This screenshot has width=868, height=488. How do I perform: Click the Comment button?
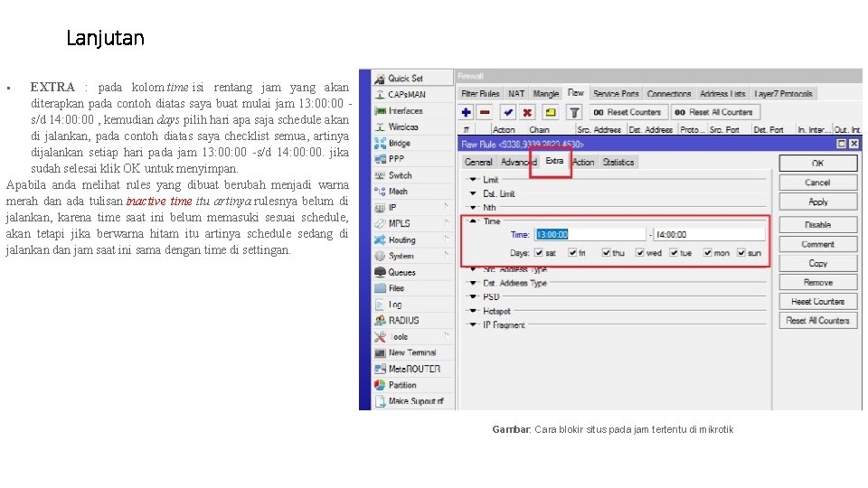[x=817, y=244]
